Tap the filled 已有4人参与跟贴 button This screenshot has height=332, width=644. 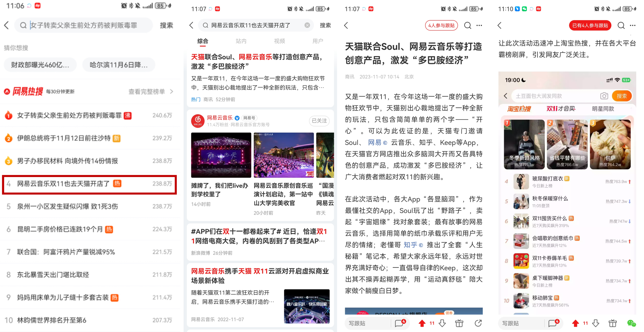click(590, 25)
